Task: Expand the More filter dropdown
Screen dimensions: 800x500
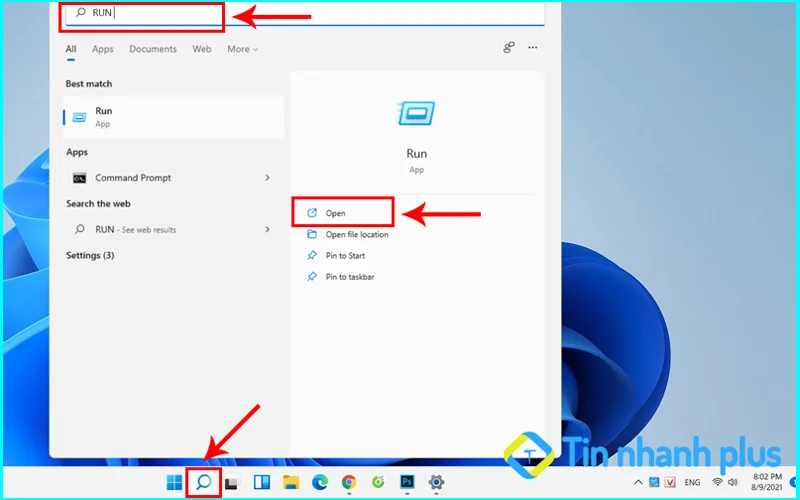Action: point(243,49)
